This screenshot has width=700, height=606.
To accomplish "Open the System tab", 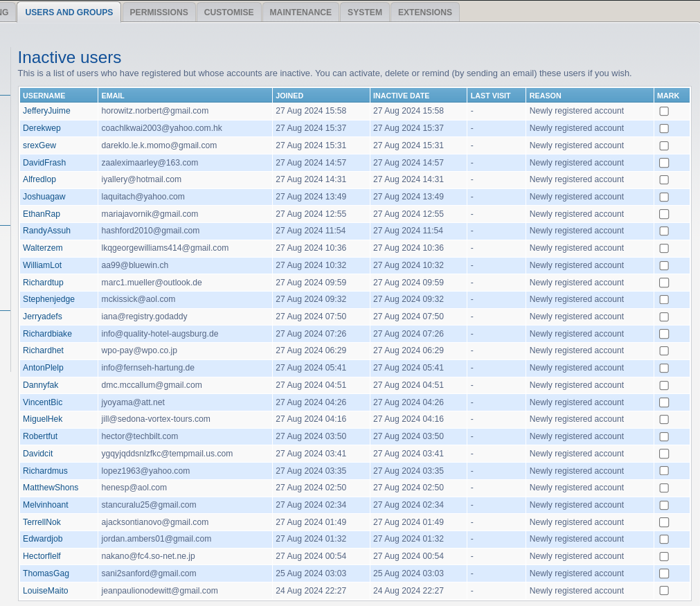I will 364,12.
